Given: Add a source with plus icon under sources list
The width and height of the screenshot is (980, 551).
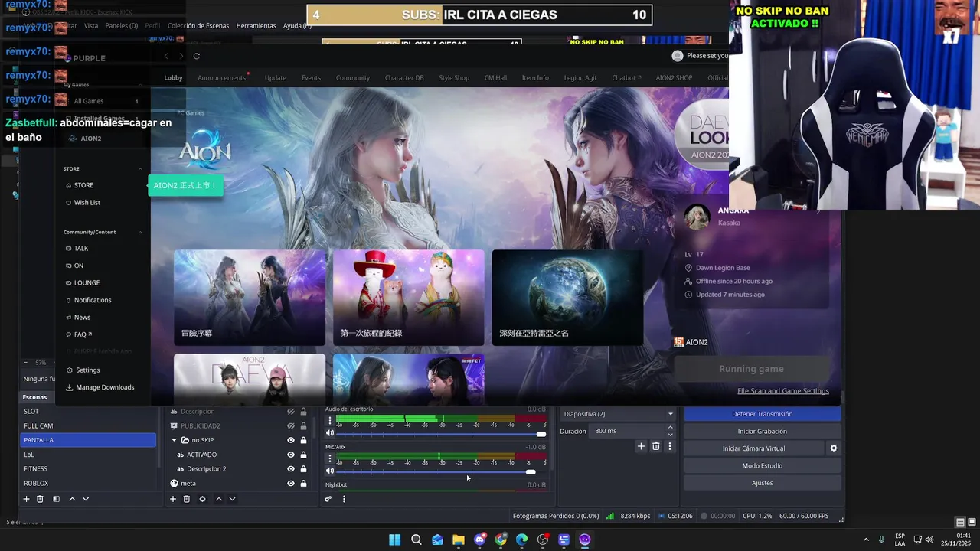Looking at the screenshot, I should (x=173, y=499).
